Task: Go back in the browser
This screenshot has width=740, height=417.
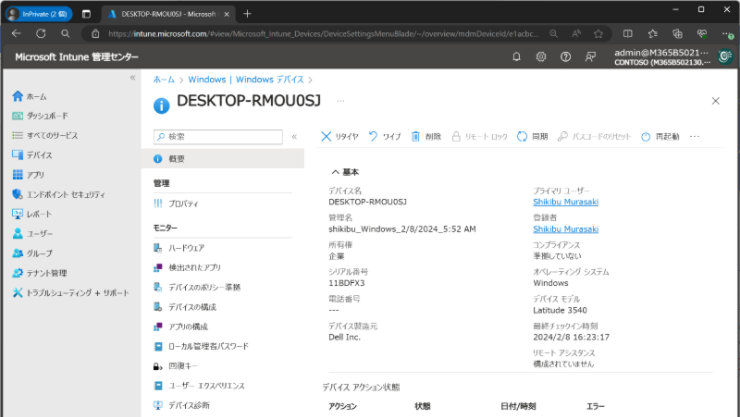Action: pos(17,33)
